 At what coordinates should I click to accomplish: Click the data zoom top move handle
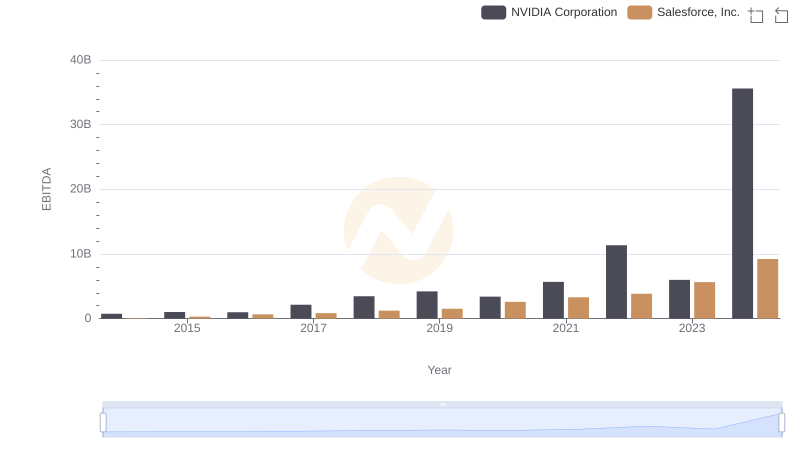click(442, 404)
